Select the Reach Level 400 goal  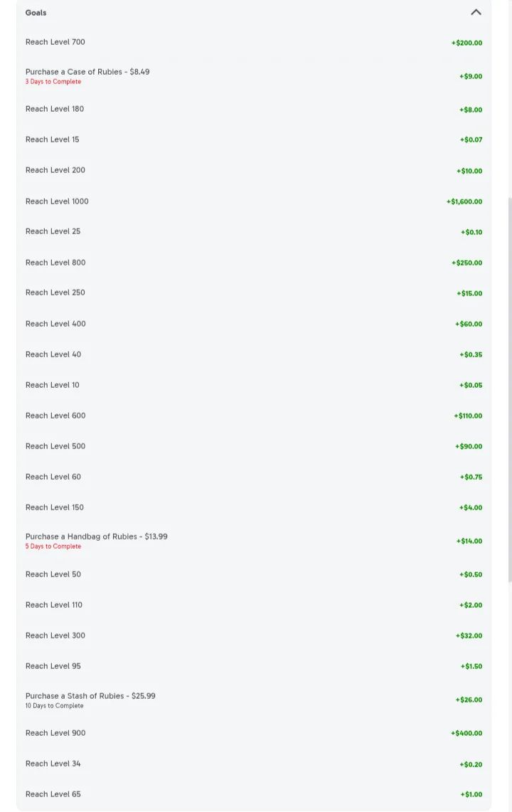[55, 324]
